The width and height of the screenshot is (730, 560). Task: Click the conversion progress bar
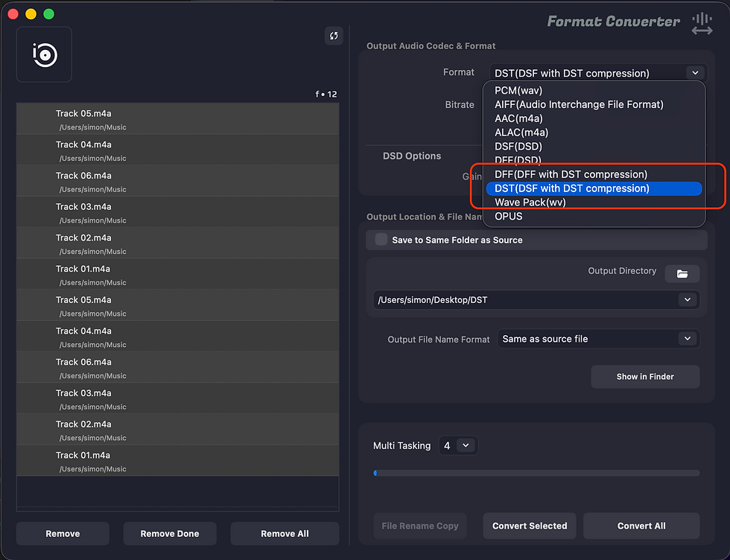coord(536,473)
